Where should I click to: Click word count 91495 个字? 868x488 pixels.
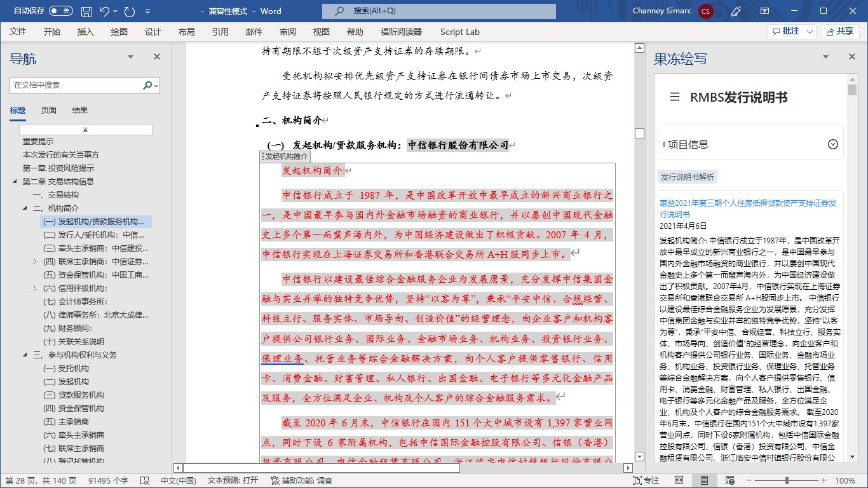click(x=108, y=481)
